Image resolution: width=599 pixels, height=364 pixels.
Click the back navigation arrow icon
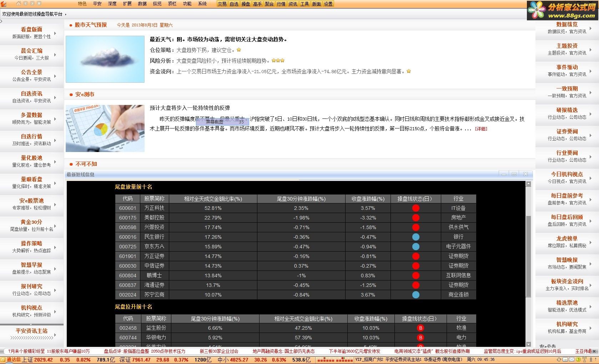25,4
